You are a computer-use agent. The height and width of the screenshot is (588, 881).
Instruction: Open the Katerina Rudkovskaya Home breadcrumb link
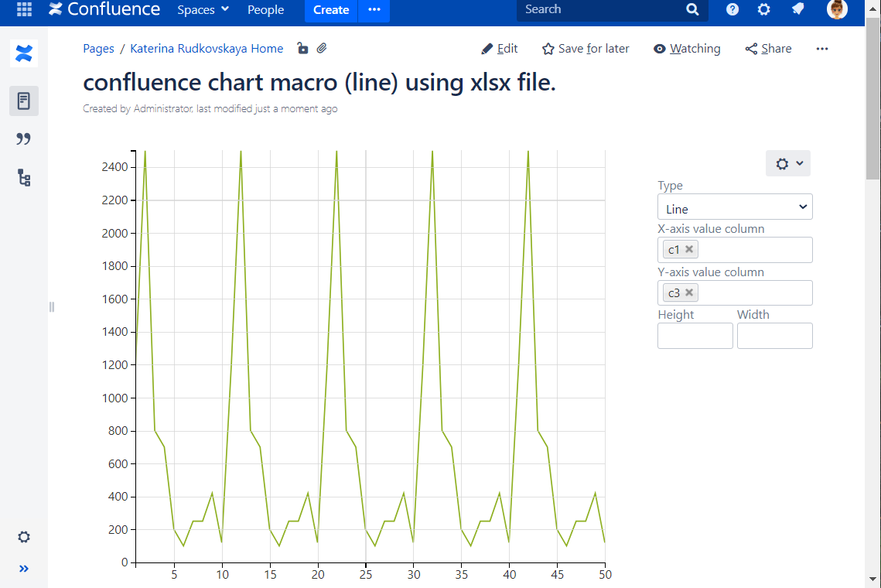coord(206,48)
